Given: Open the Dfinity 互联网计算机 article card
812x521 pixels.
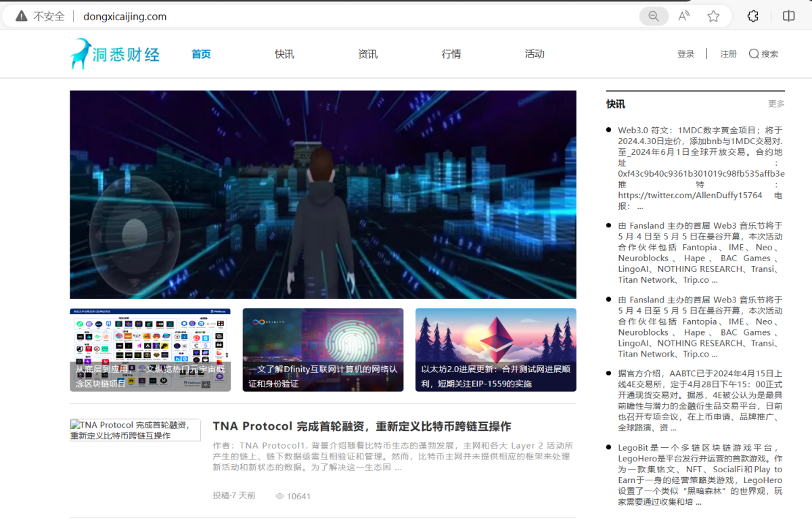Looking at the screenshot, I should (x=323, y=350).
